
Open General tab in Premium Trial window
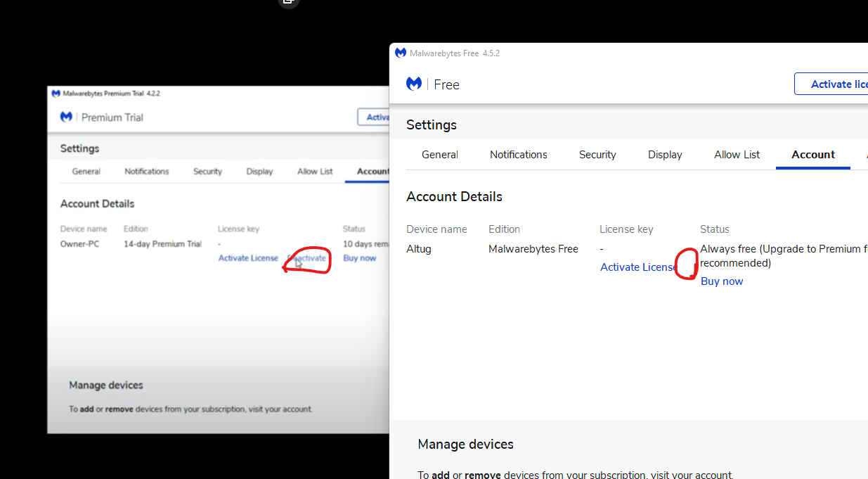(x=86, y=171)
